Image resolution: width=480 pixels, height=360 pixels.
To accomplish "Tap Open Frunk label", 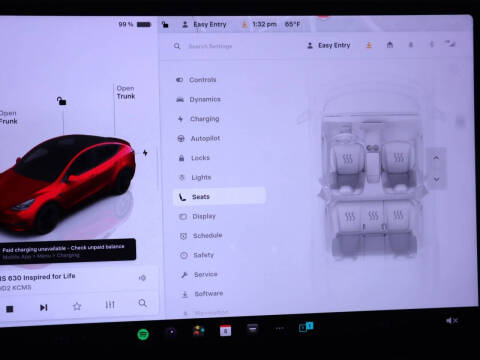I will (x=8, y=117).
